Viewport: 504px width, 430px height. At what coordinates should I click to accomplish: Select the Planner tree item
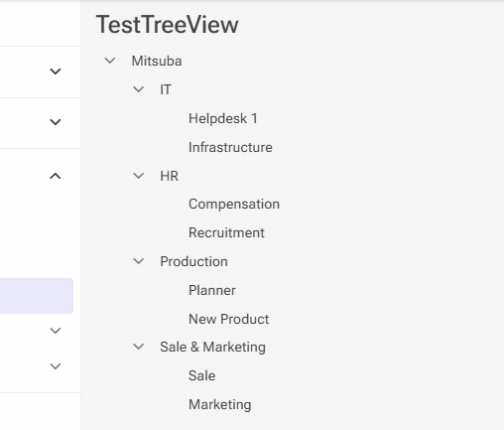[x=212, y=290]
